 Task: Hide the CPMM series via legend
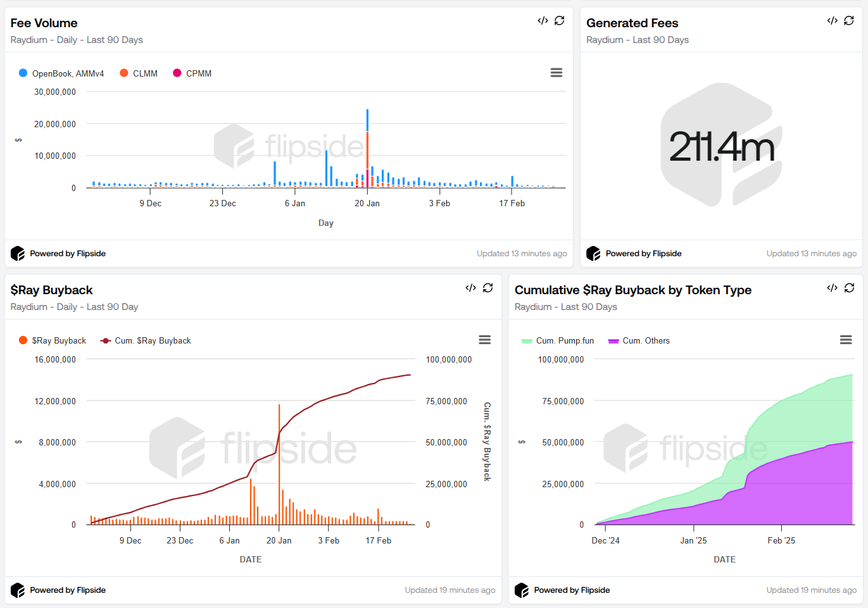[x=192, y=73]
